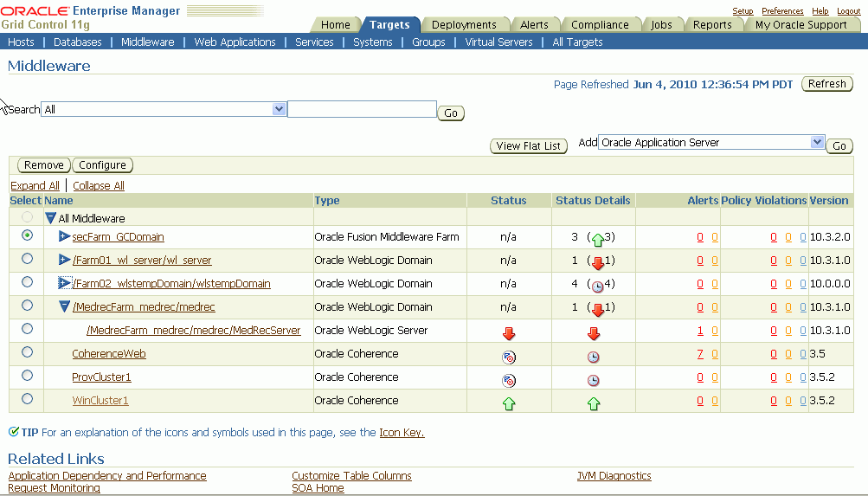This screenshot has width=868, height=496.
Task: Select ProvCluster1 radio button
Action: pyautogui.click(x=27, y=376)
